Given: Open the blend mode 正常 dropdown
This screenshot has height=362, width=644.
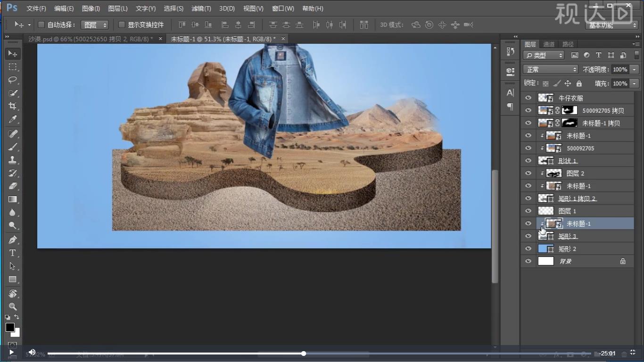Looking at the screenshot, I should point(551,69).
